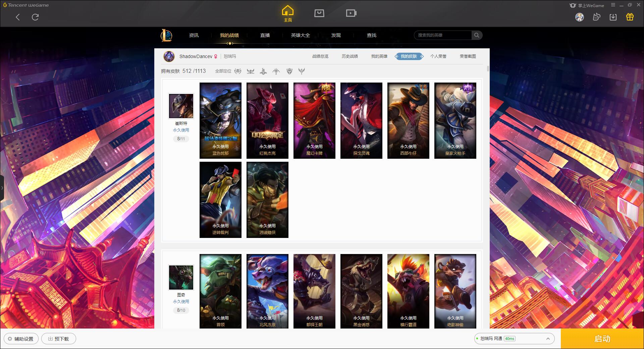Open 红桃杰克 skin card
The width and height of the screenshot is (644, 349).
coord(267,120)
